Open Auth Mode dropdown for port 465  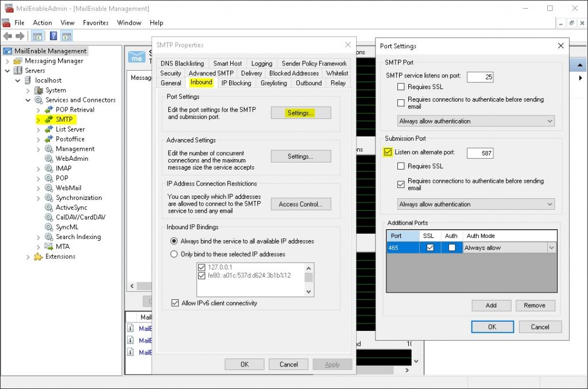[x=551, y=248]
